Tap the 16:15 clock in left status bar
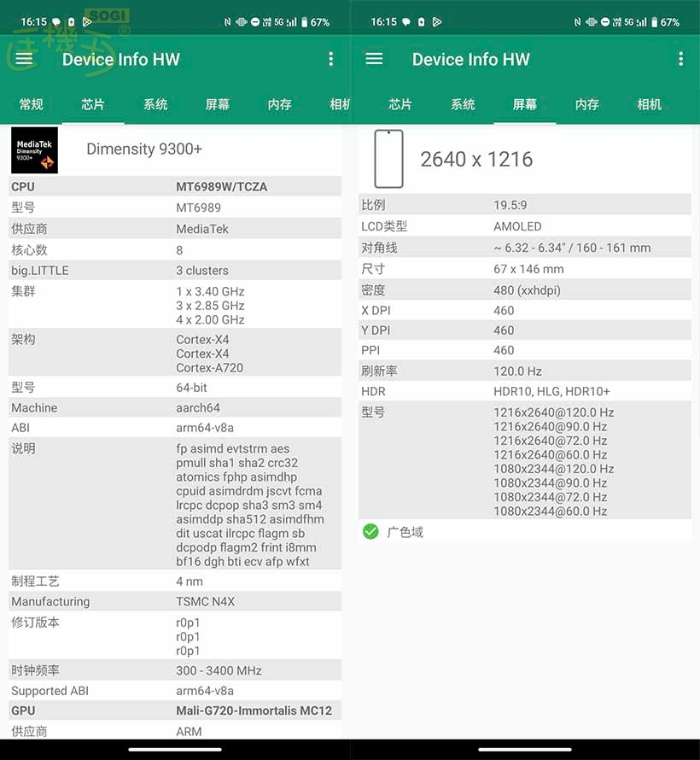This screenshot has width=700, height=760. point(34,22)
